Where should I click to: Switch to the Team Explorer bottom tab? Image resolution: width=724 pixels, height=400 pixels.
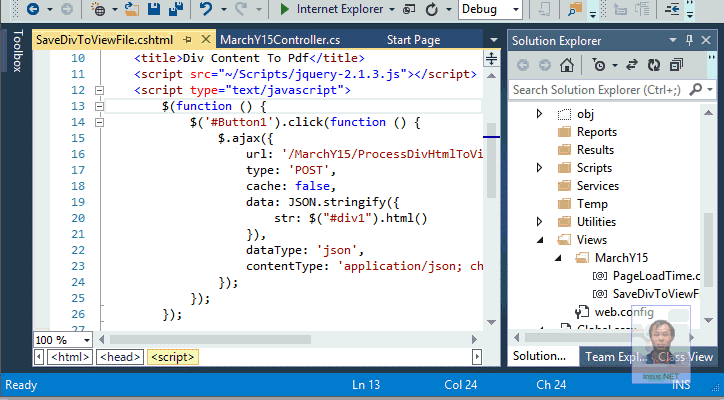click(615, 357)
